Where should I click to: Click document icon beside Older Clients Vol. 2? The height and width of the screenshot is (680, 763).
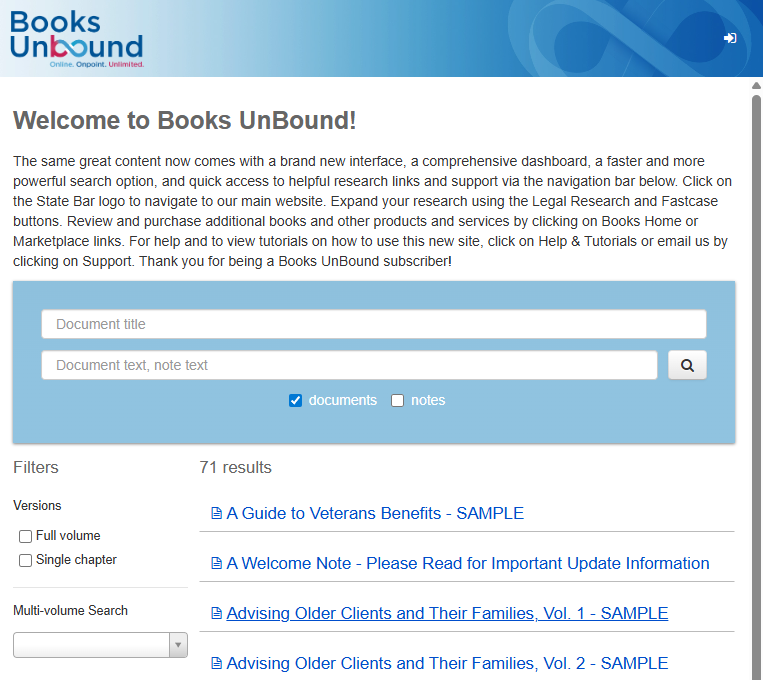pyautogui.click(x=216, y=664)
